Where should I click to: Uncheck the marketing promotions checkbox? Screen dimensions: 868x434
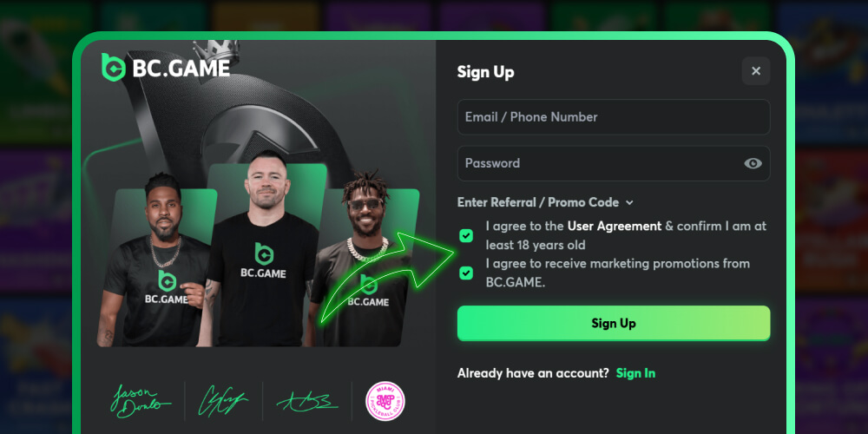click(x=466, y=273)
